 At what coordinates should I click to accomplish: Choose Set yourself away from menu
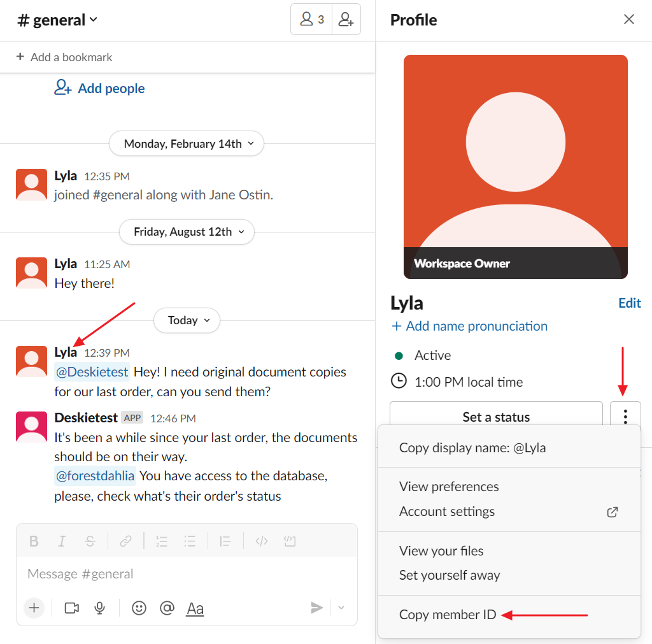tap(449, 575)
